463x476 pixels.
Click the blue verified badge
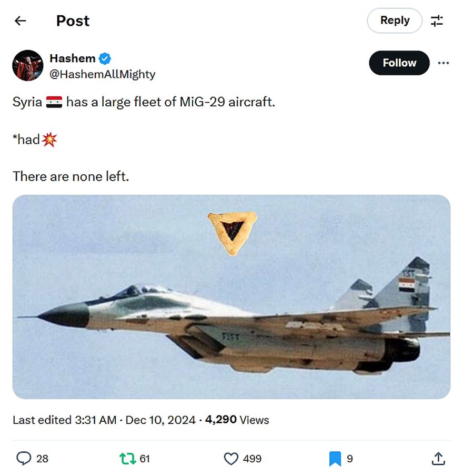tap(105, 58)
